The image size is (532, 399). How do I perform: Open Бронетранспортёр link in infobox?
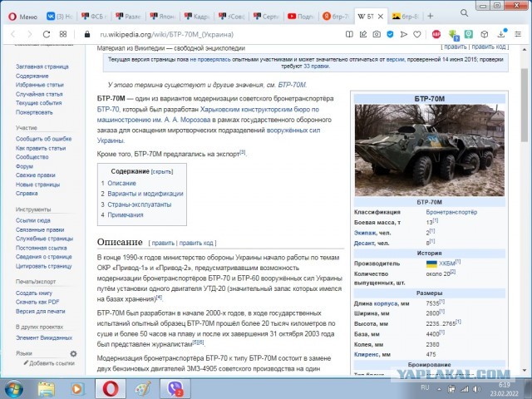pos(451,212)
